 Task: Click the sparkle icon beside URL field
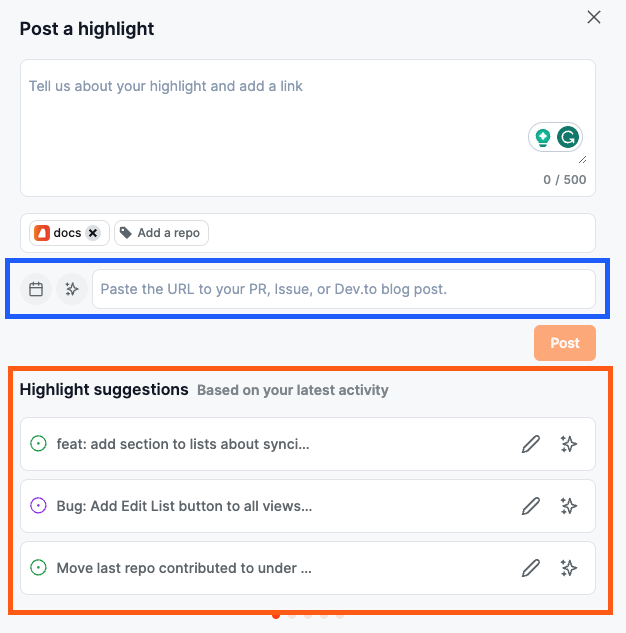(x=71, y=289)
